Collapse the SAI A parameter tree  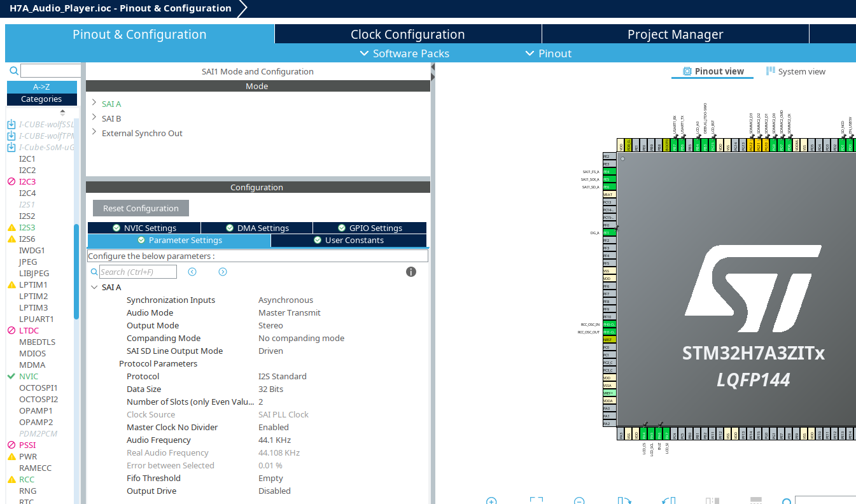pyautogui.click(x=94, y=287)
